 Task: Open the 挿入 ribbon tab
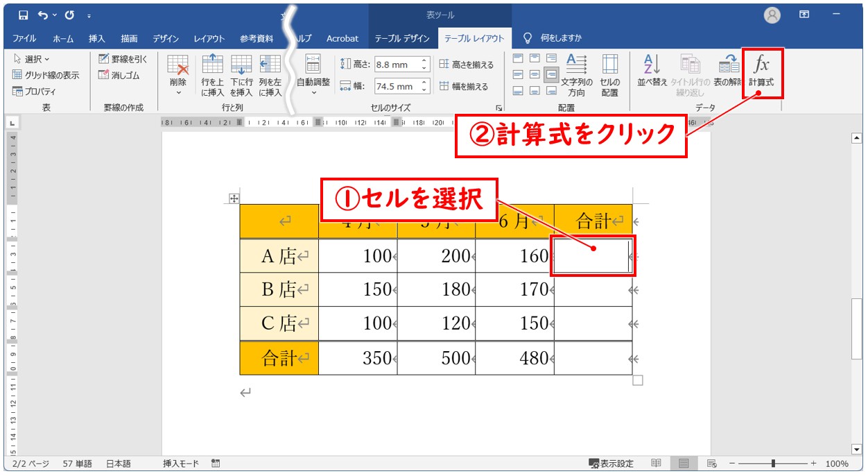click(96, 38)
